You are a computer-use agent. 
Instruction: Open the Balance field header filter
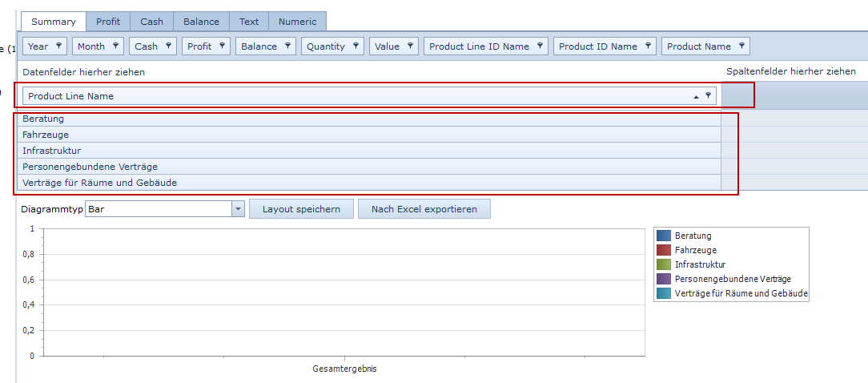[x=288, y=46]
